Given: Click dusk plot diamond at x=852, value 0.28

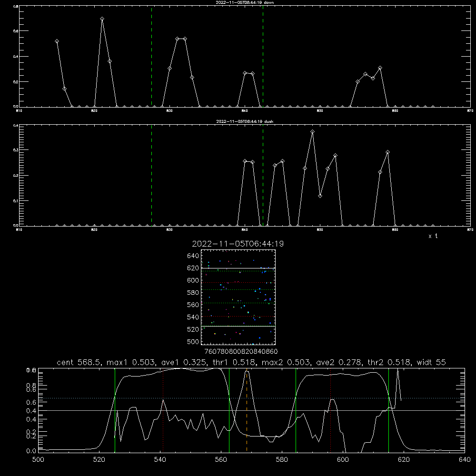Looking at the screenshot, I should pyautogui.click(x=335, y=156).
